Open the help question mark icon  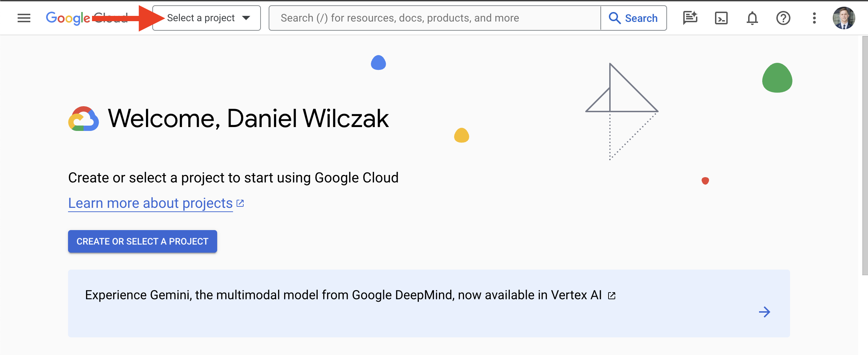coord(783,18)
